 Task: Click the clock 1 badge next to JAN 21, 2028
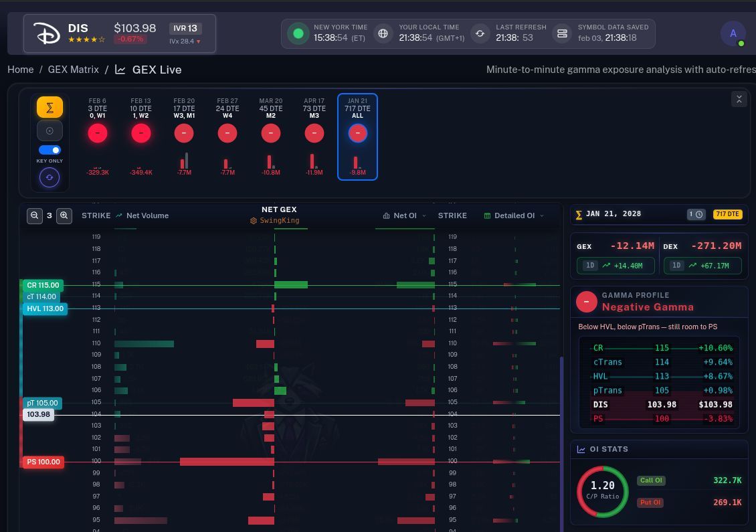(696, 214)
